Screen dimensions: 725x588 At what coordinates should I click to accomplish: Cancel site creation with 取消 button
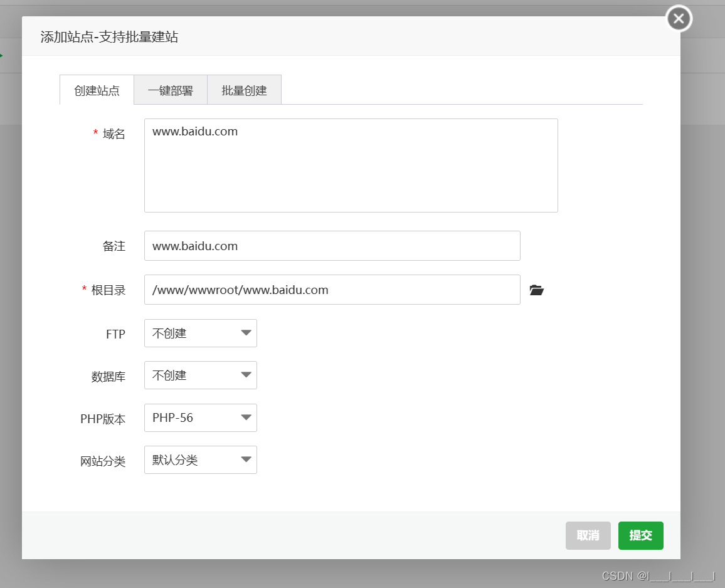tap(588, 535)
